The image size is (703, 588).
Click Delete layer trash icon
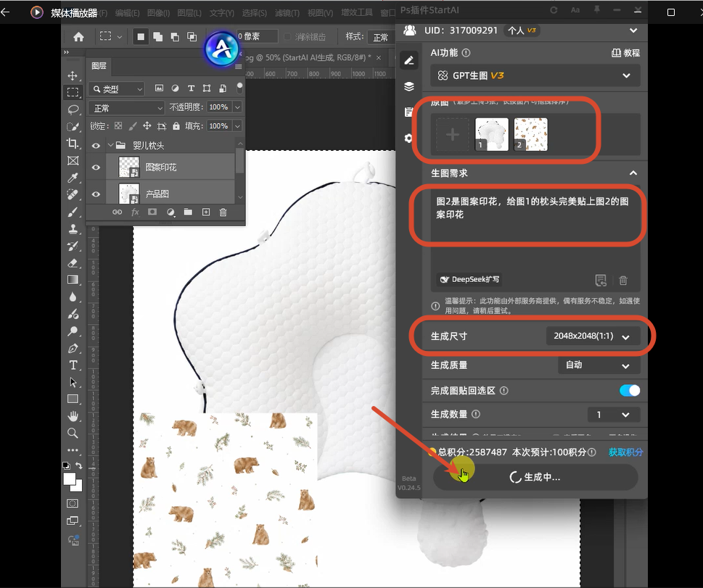tap(223, 212)
